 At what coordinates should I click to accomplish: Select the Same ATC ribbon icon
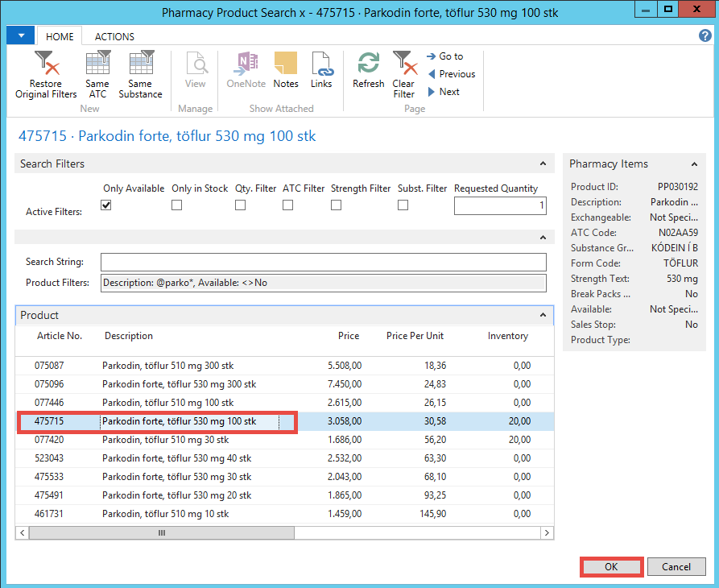(97, 64)
